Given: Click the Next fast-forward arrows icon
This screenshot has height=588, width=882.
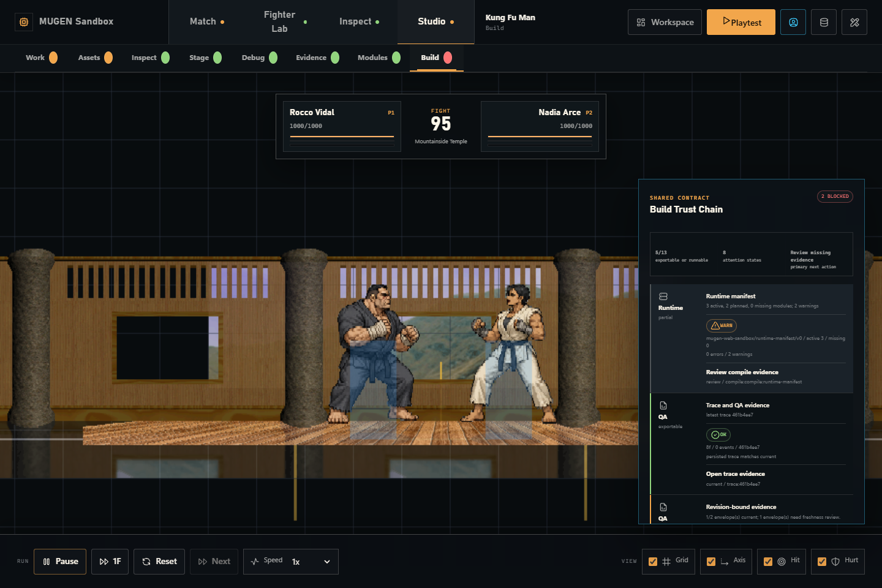Looking at the screenshot, I should coord(203,562).
